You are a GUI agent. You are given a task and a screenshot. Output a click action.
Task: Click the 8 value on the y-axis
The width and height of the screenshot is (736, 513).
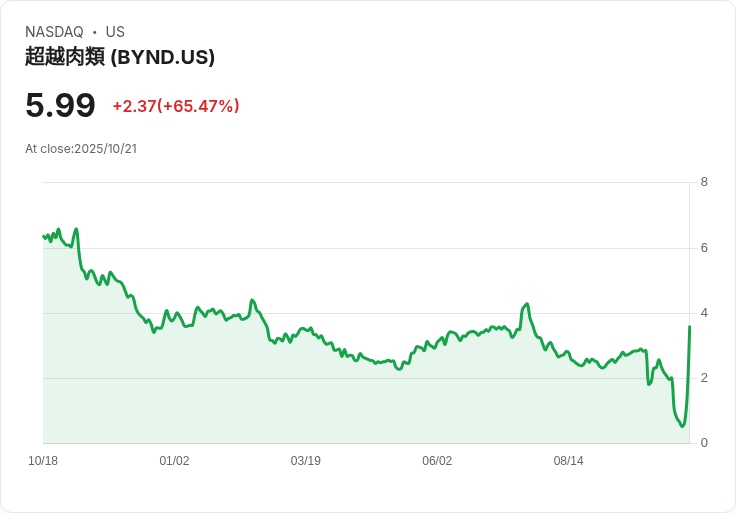click(704, 182)
